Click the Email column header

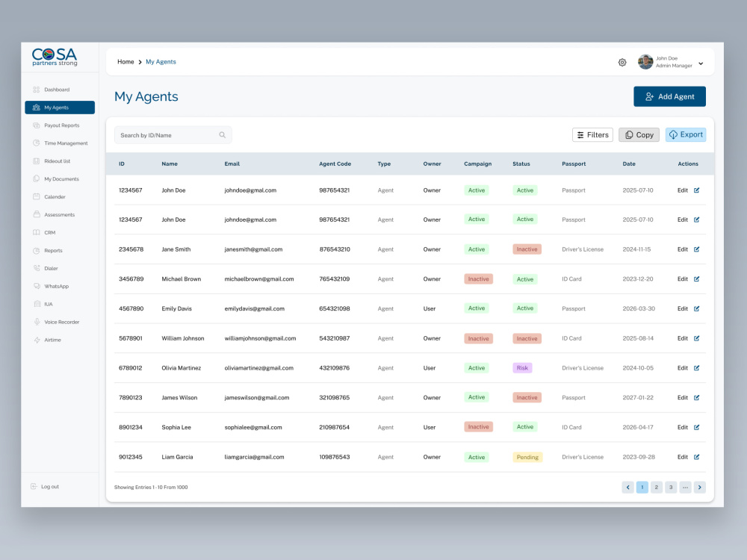click(x=232, y=164)
